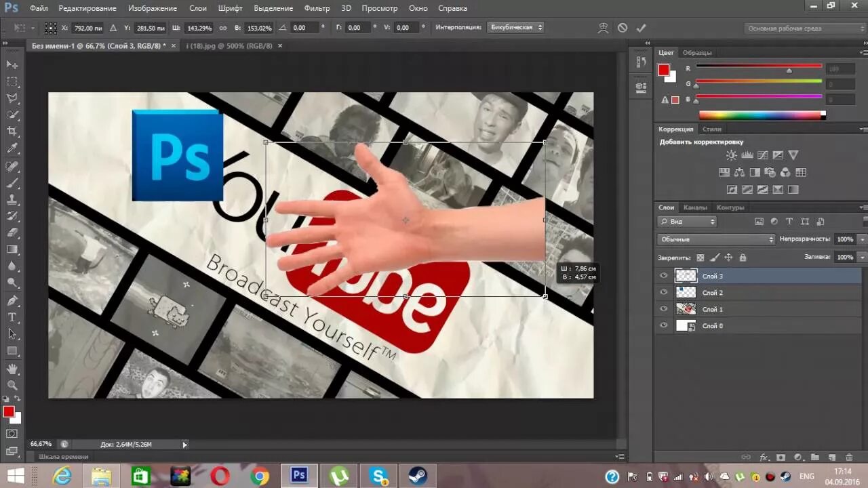Select the Rectangular Marquee tool
This screenshot has height=488, width=868.
click(12, 81)
